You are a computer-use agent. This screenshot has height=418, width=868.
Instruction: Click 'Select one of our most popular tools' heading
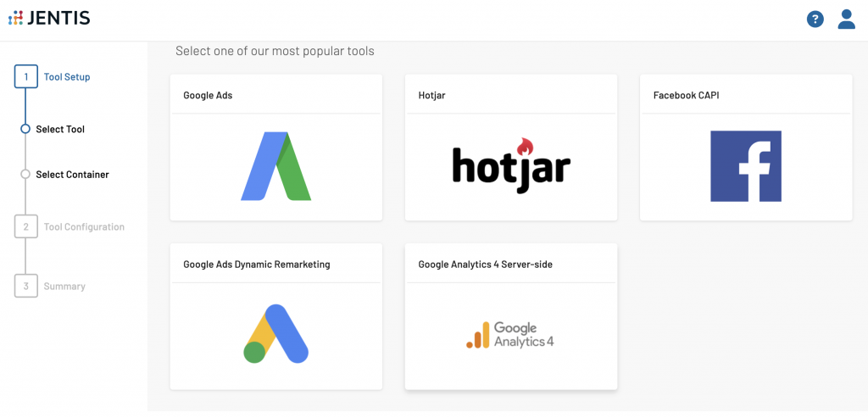point(275,51)
